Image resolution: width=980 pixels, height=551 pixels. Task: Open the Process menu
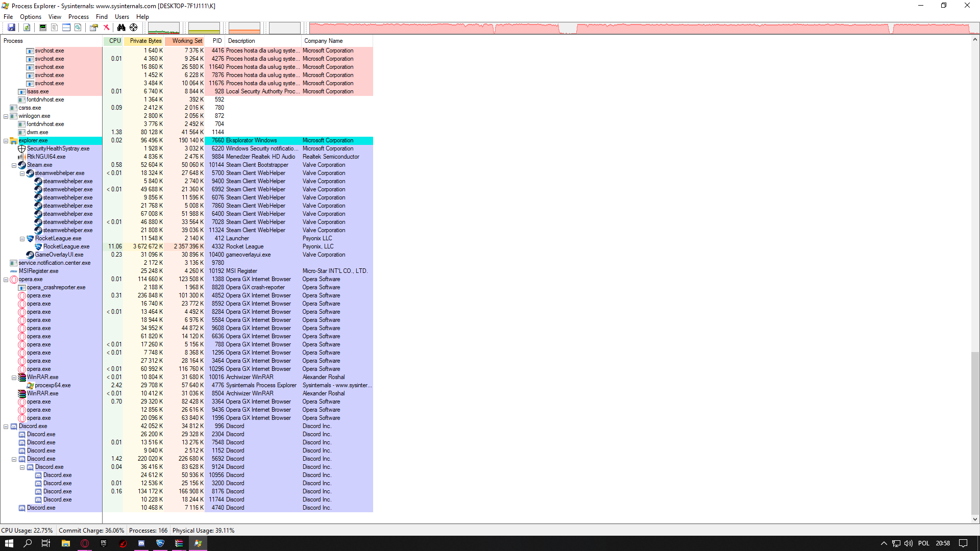[79, 17]
